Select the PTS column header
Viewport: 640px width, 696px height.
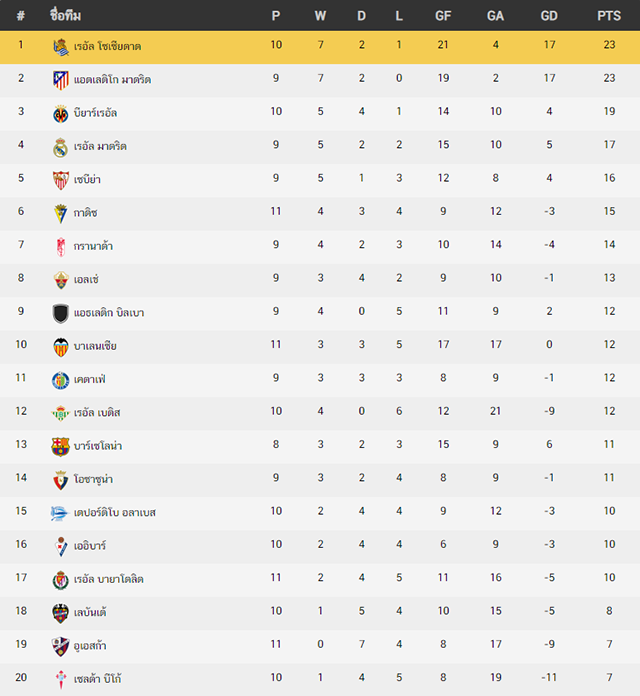click(609, 16)
